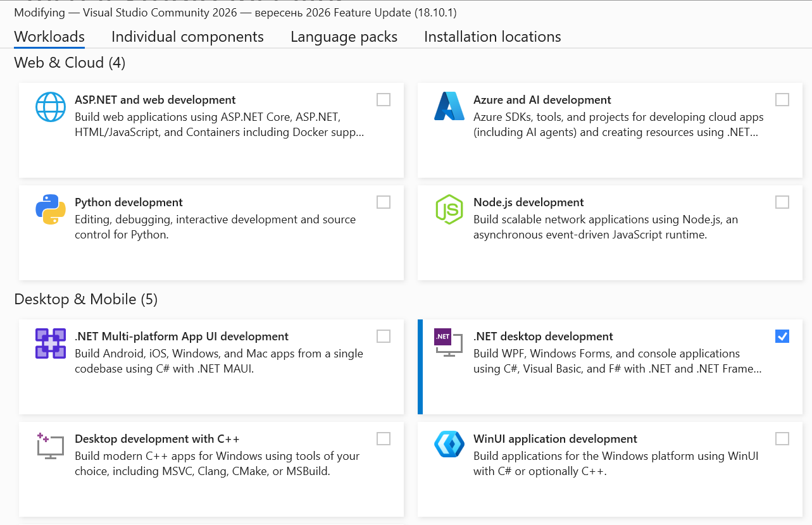
Task: Click the Azure description beginning 'Azure SDKs, tools'
Action: click(618, 125)
